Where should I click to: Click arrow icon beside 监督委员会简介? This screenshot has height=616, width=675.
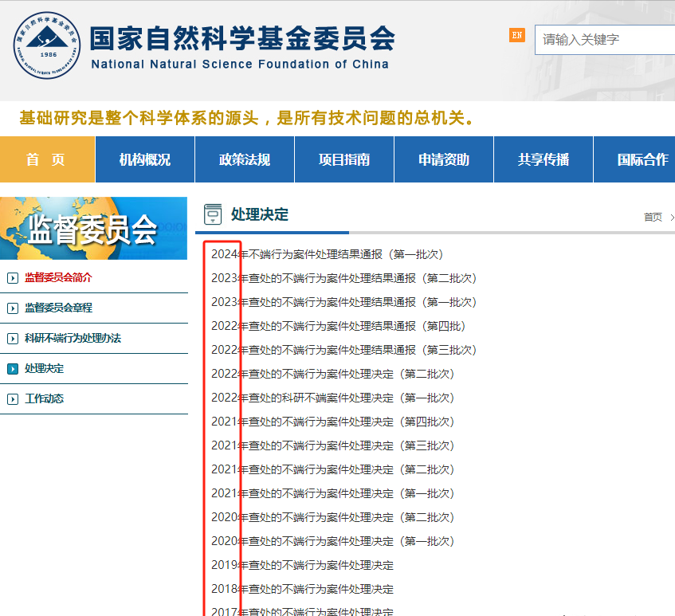tap(12, 278)
